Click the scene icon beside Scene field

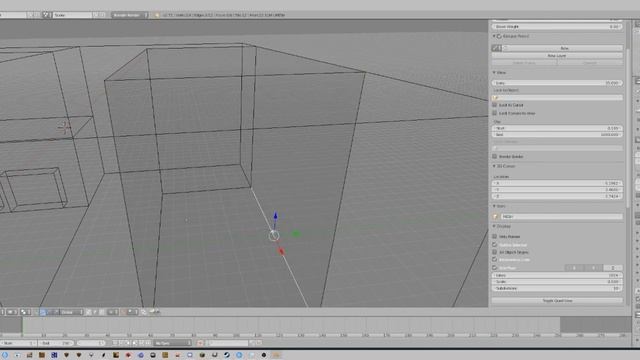tap(47, 15)
